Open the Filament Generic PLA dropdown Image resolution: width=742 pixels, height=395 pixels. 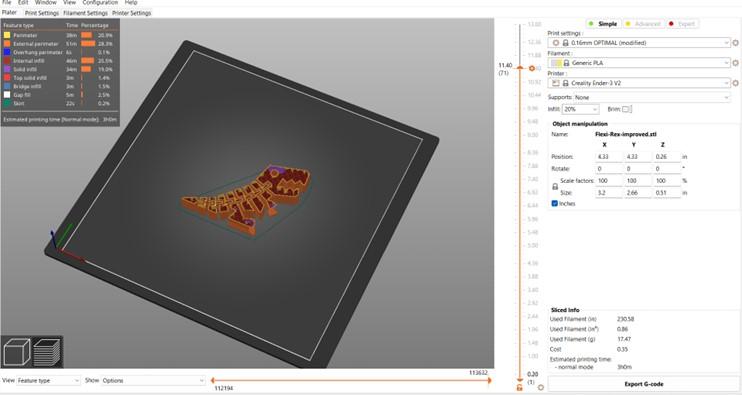(x=639, y=62)
